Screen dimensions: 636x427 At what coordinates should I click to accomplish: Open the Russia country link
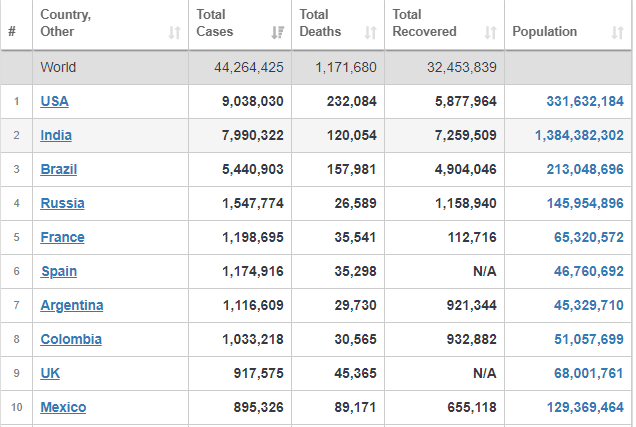click(62, 204)
